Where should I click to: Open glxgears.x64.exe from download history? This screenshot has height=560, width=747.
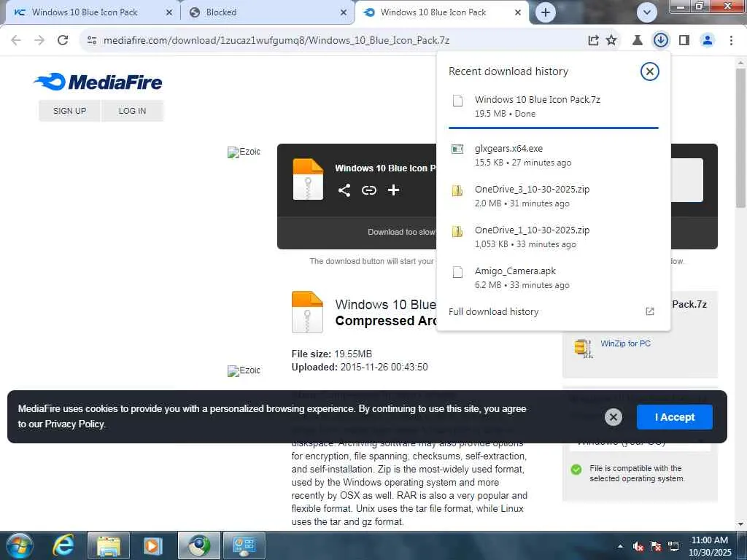click(x=553, y=155)
